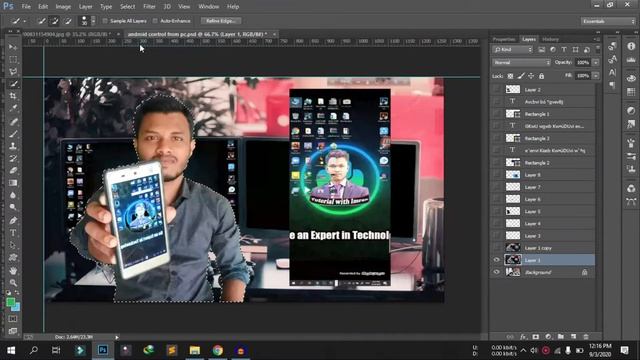Open the Normal blend mode dropdown

[521, 62]
